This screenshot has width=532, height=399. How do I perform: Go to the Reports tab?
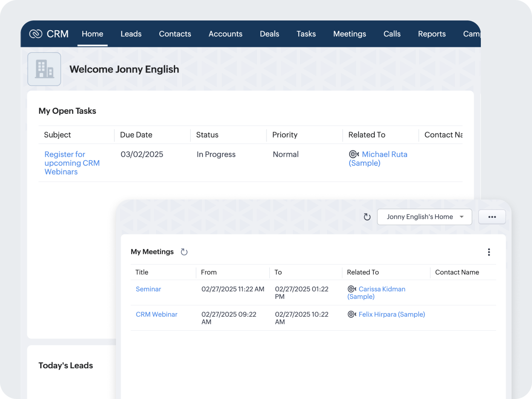(x=431, y=34)
